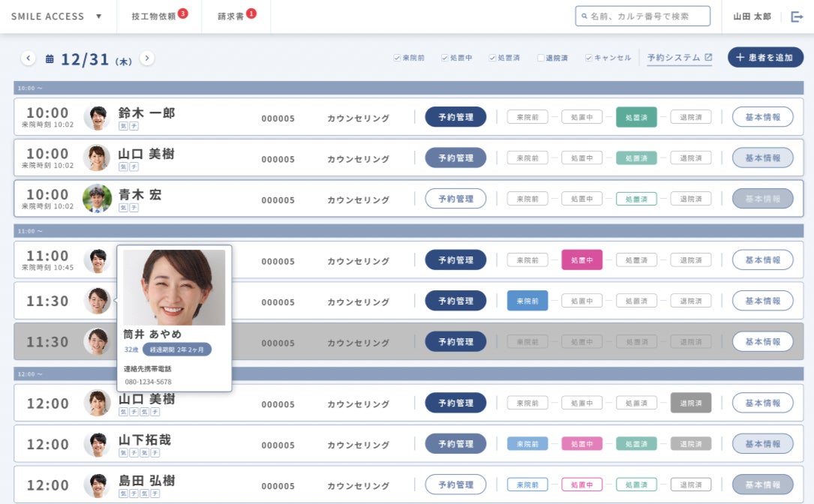Open the 技工物依頼 tab
The height and width of the screenshot is (504, 814).
154,16
